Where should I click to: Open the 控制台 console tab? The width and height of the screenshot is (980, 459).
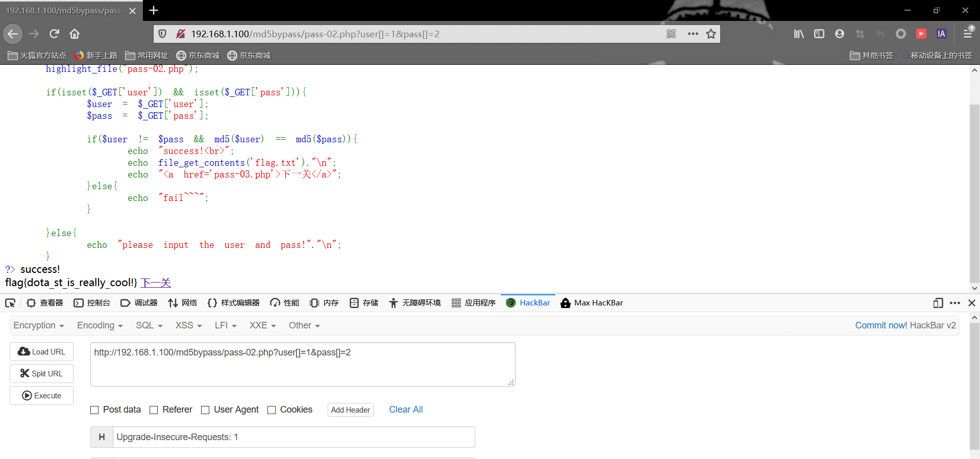point(92,303)
